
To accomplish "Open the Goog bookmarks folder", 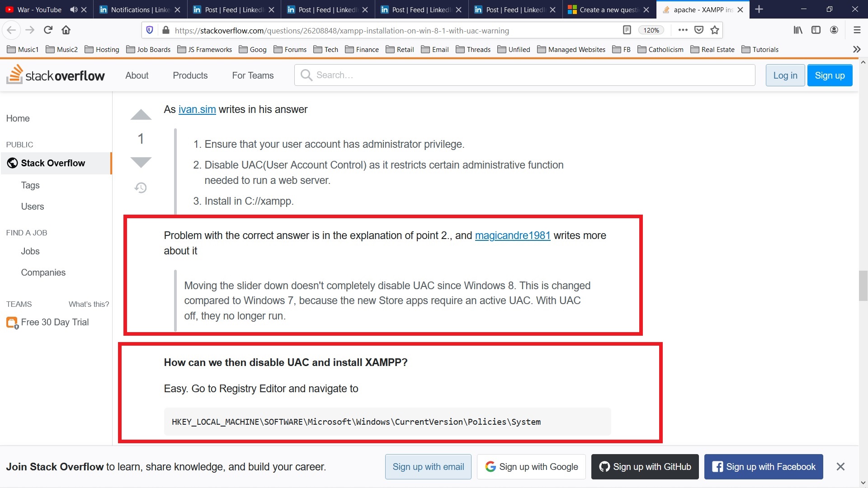I will [x=253, y=49].
